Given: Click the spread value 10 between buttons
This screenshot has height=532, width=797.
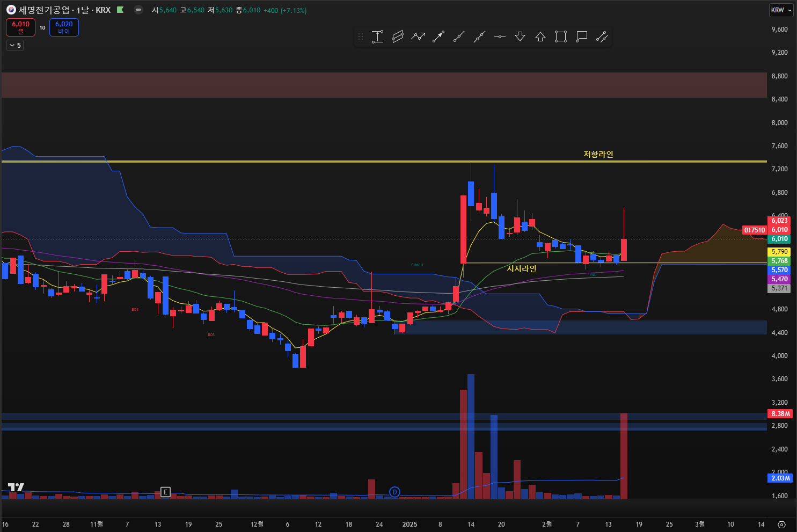Looking at the screenshot, I should pos(42,27).
